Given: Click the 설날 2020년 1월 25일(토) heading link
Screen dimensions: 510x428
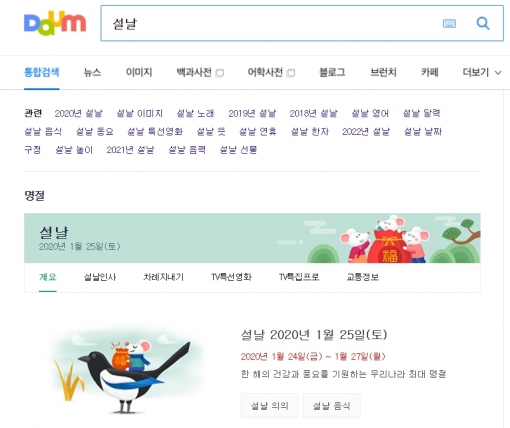Looking at the screenshot, I should (314, 334).
